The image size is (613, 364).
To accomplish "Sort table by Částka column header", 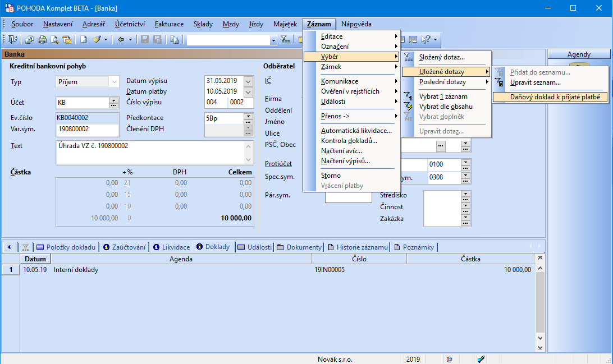I will pyautogui.click(x=470, y=259).
